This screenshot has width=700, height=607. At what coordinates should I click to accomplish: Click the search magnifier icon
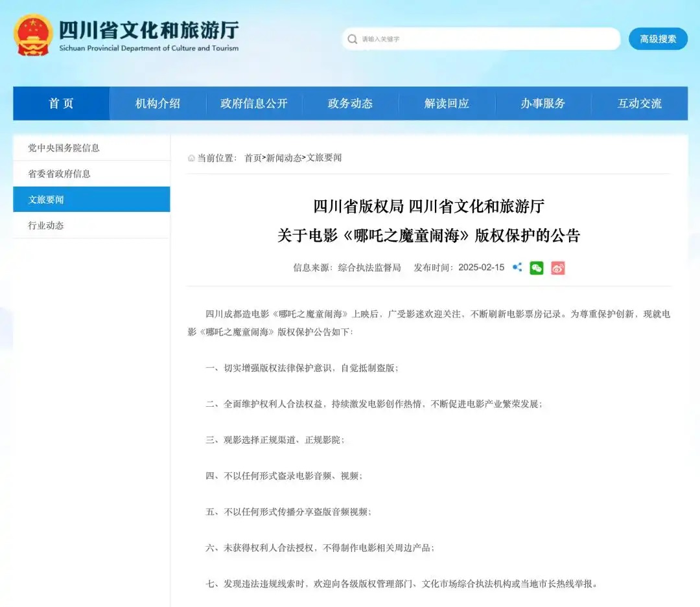(352, 39)
